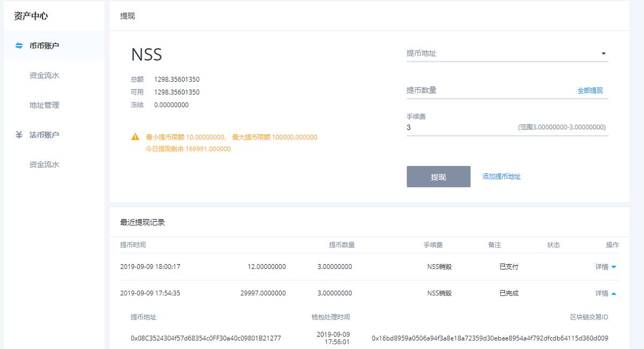Image resolution: width=644 pixels, height=349 pixels.
Task: Click the 已支付 status cell
Action: pyautogui.click(x=509, y=266)
